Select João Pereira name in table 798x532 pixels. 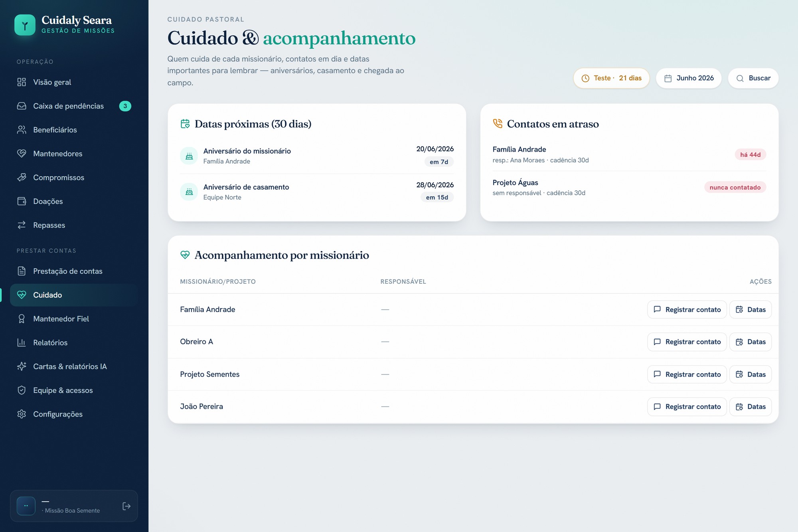coord(201,407)
